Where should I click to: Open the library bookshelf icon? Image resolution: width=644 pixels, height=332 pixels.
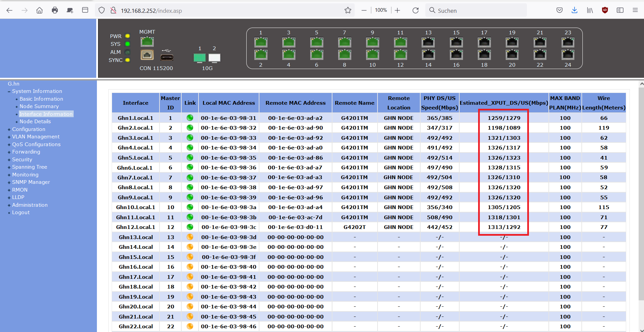(590, 10)
